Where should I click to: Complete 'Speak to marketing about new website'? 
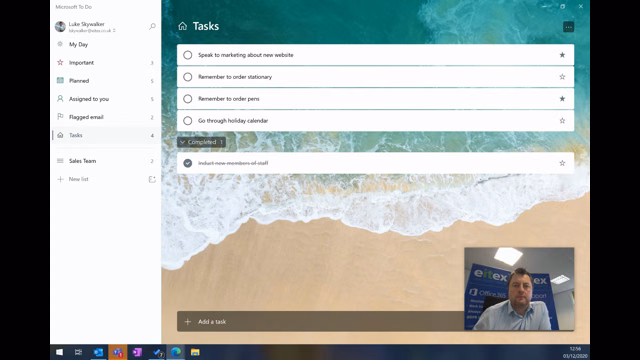tap(187, 55)
